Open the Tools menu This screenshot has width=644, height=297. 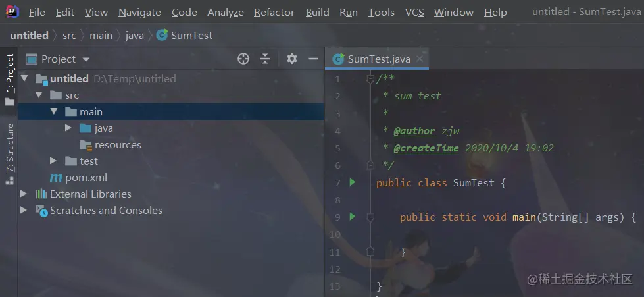[381, 13]
